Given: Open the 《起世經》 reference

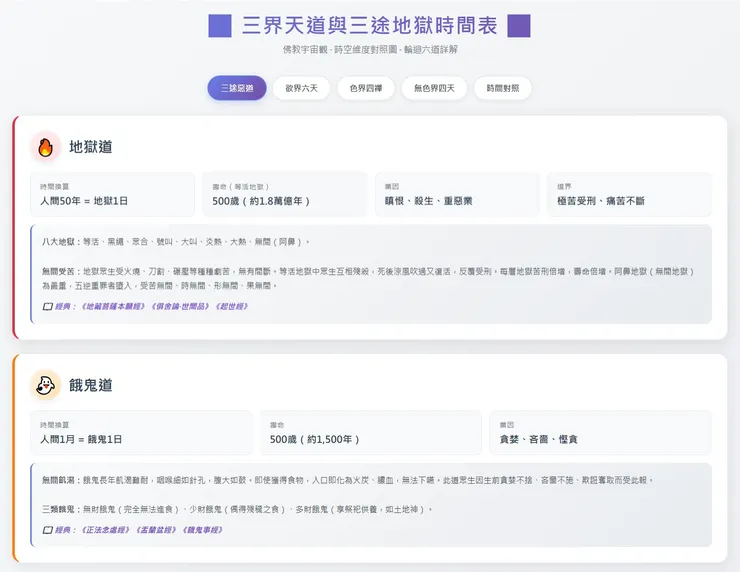Looking at the screenshot, I should [x=232, y=306].
